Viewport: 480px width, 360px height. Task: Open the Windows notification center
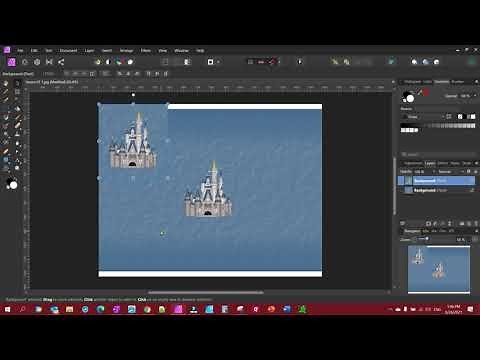tap(470, 309)
